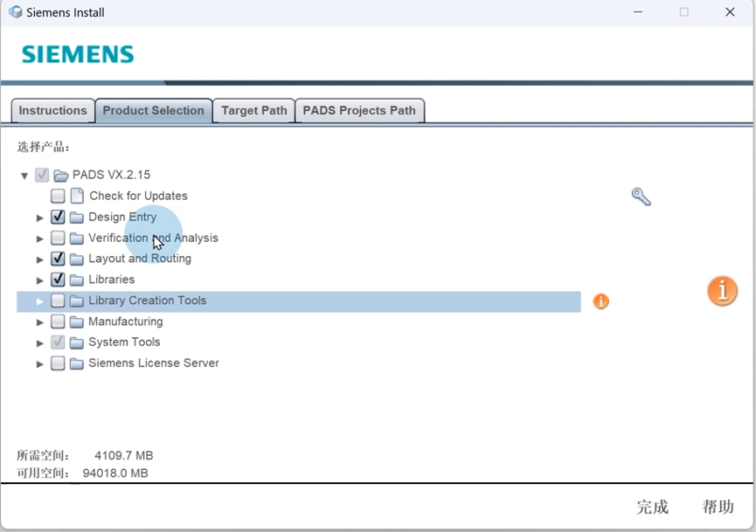Viewport: 756px width, 532px height.
Task: Click the Siemens License Server folder icon
Action: point(77,363)
